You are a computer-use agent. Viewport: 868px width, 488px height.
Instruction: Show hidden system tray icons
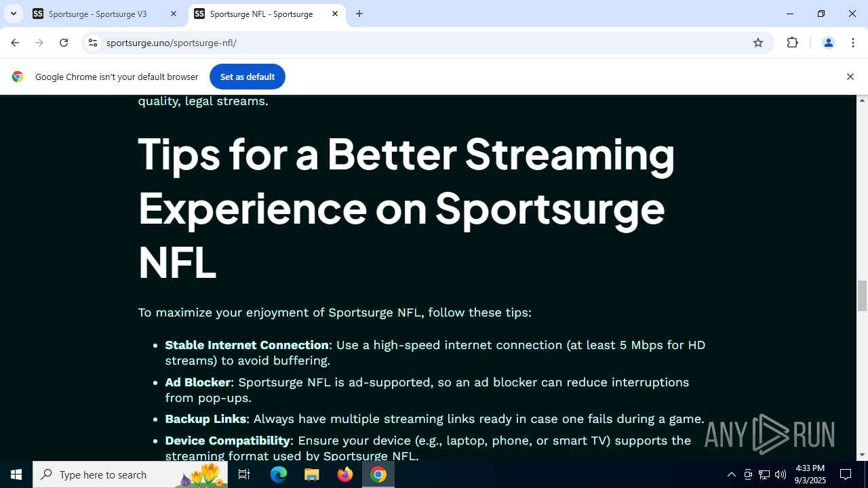(x=731, y=474)
